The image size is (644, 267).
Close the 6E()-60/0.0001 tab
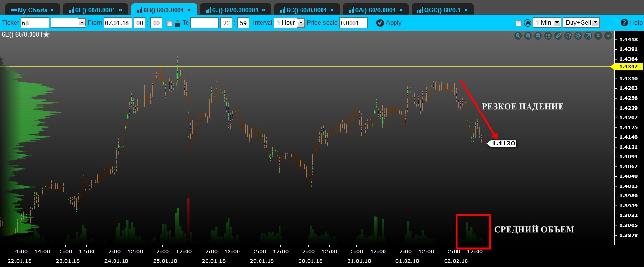coord(121,10)
